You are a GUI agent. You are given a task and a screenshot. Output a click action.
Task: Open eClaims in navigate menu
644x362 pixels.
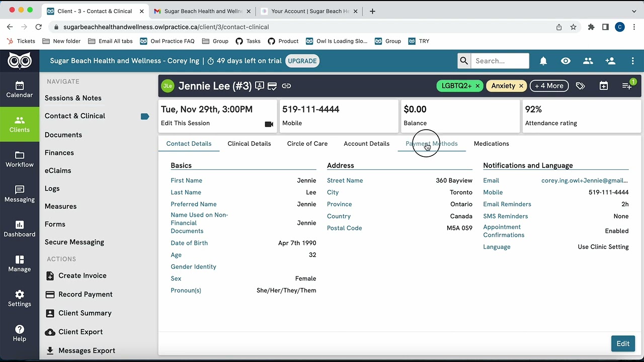pyautogui.click(x=58, y=170)
